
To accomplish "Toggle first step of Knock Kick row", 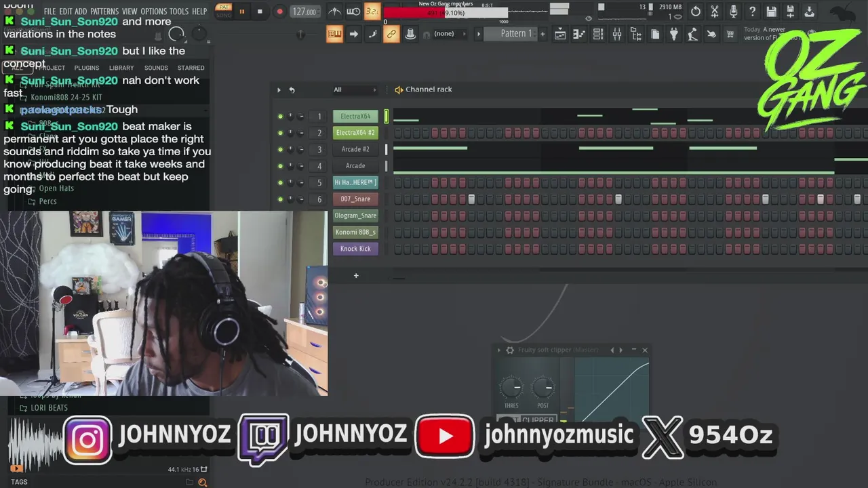I will pos(398,249).
